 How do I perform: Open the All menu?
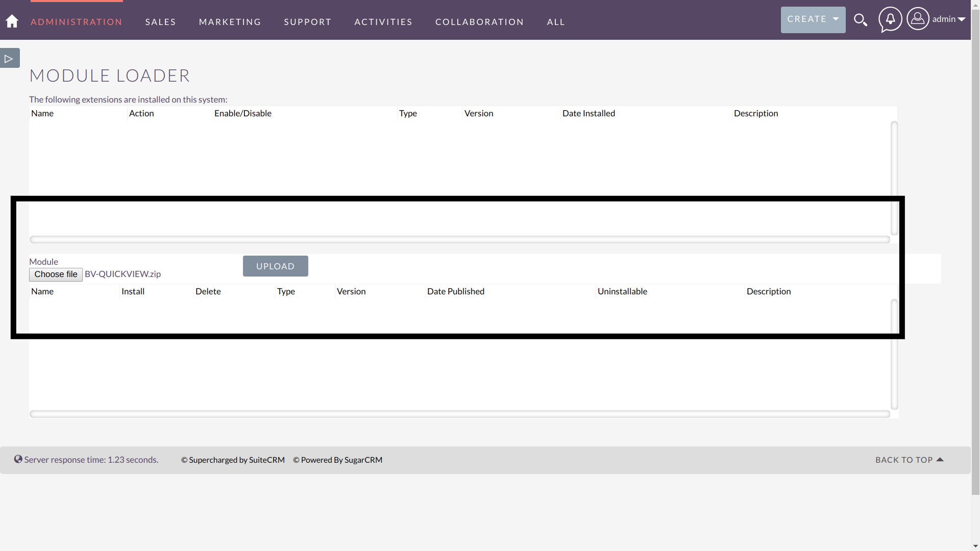tap(556, 22)
